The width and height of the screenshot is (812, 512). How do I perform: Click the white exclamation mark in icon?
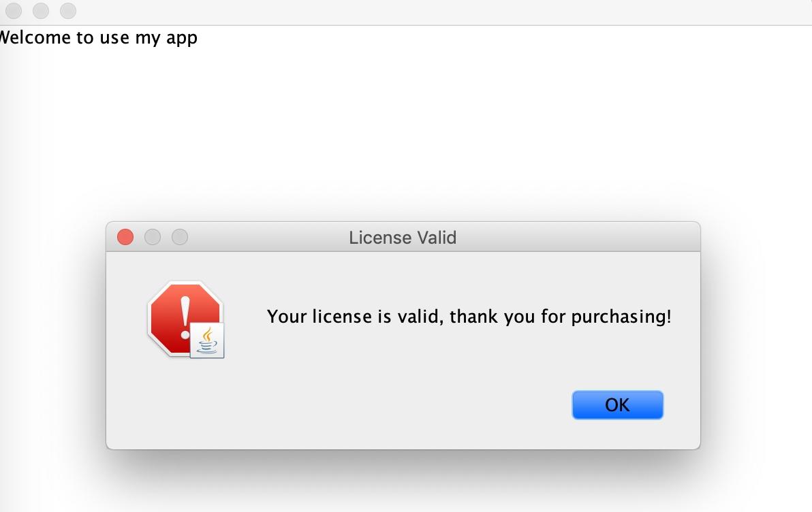click(185, 318)
